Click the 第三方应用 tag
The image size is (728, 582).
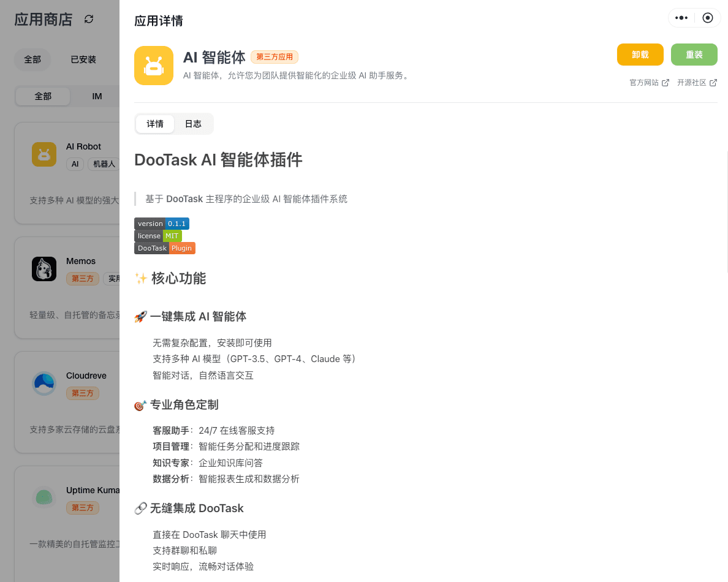[x=275, y=56]
